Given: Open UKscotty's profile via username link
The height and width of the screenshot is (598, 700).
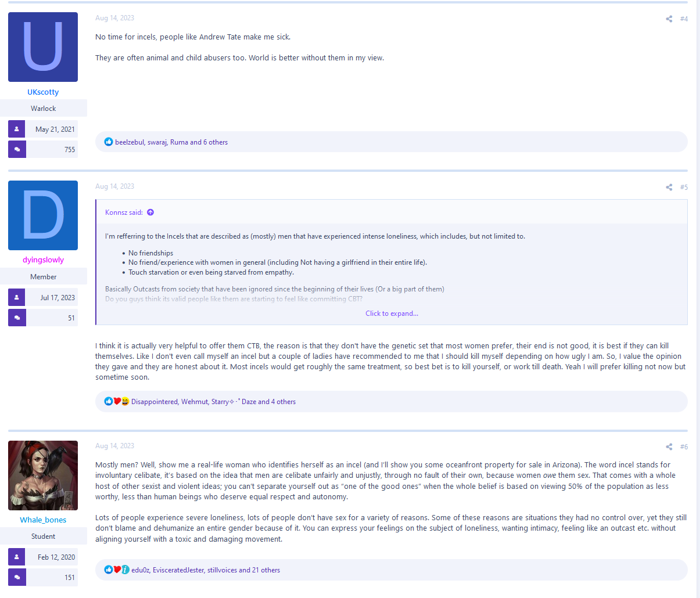Looking at the screenshot, I should click(43, 92).
